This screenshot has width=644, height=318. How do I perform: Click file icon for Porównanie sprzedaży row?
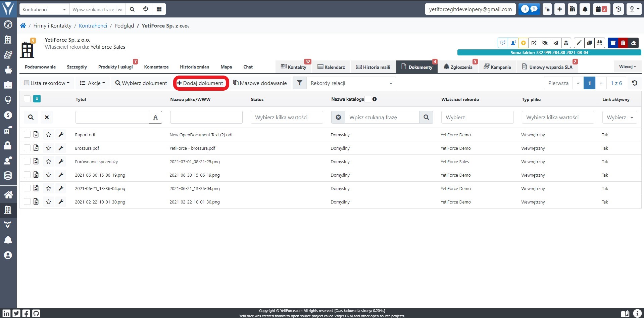tap(36, 162)
